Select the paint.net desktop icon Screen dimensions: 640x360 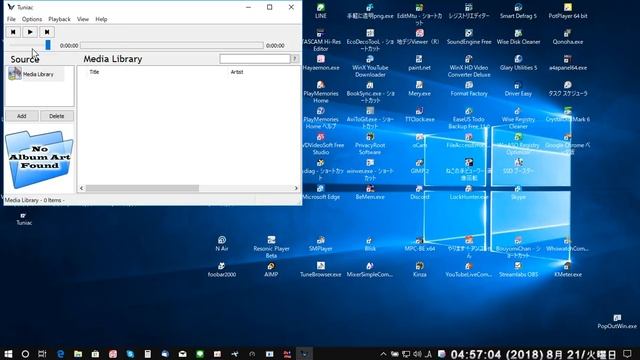coord(420,63)
